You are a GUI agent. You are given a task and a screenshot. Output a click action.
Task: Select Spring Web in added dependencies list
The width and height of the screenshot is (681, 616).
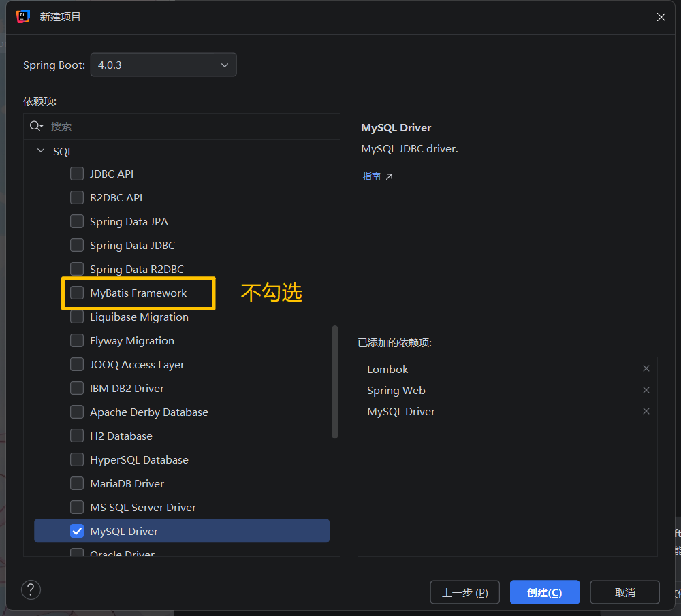pos(396,390)
